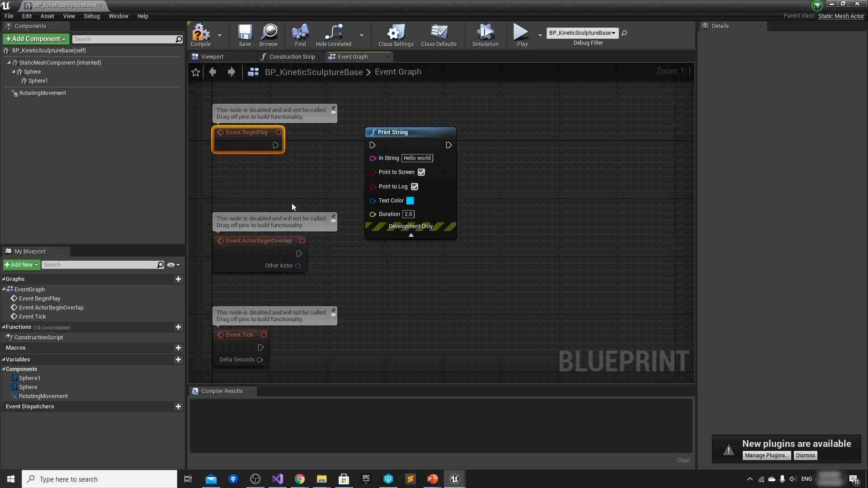Switch to the Viewport tab
The image size is (868, 488).
click(212, 57)
